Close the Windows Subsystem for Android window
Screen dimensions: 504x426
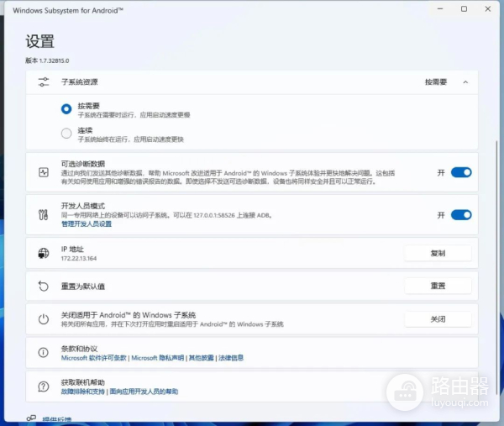pyautogui.click(x=487, y=9)
